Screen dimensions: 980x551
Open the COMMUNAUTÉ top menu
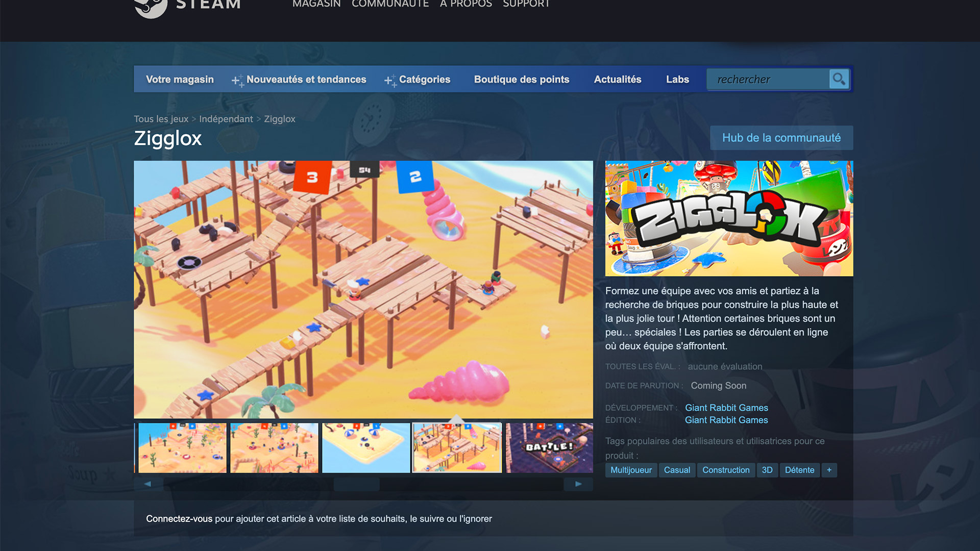tap(390, 4)
